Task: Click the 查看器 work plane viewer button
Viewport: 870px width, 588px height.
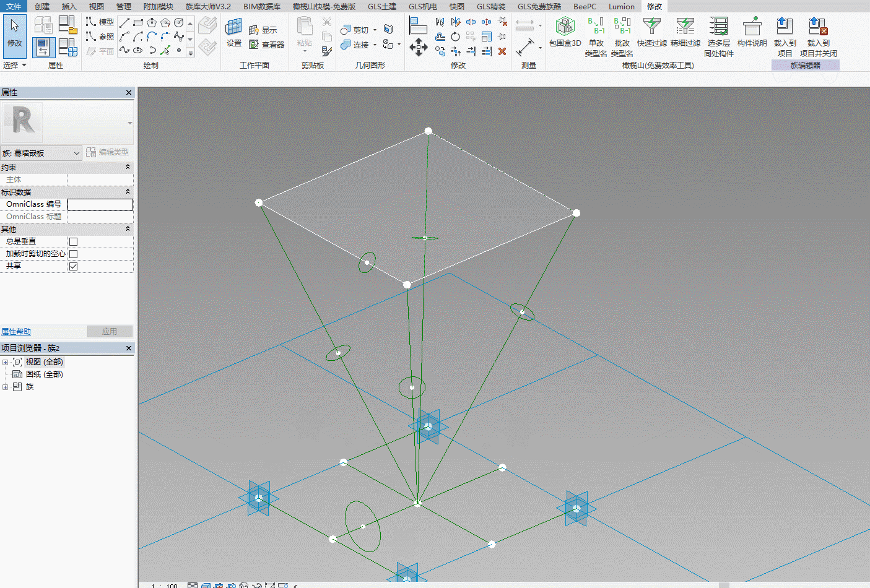Action: [266, 45]
